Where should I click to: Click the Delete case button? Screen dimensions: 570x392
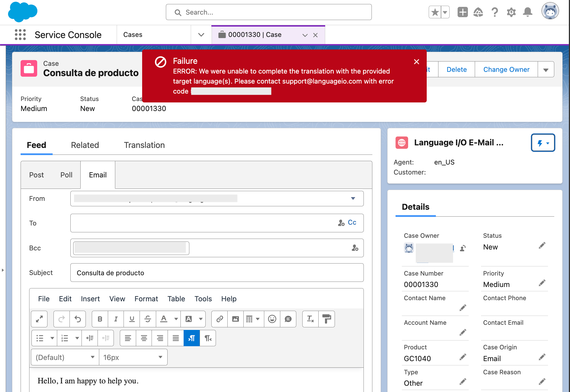[456, 70]
